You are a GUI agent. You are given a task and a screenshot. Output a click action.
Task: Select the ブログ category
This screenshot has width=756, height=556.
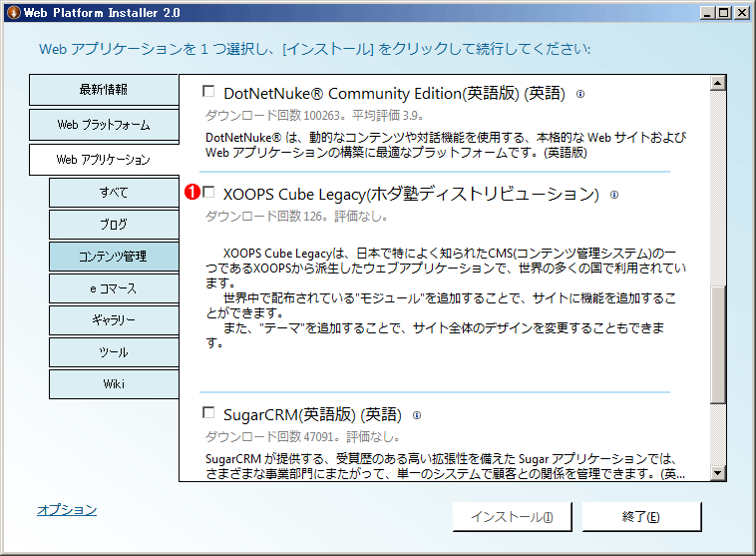[114, 225]
